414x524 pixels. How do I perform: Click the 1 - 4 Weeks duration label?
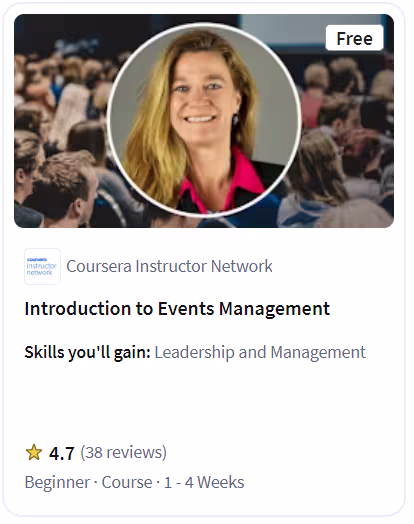(204, 482)
